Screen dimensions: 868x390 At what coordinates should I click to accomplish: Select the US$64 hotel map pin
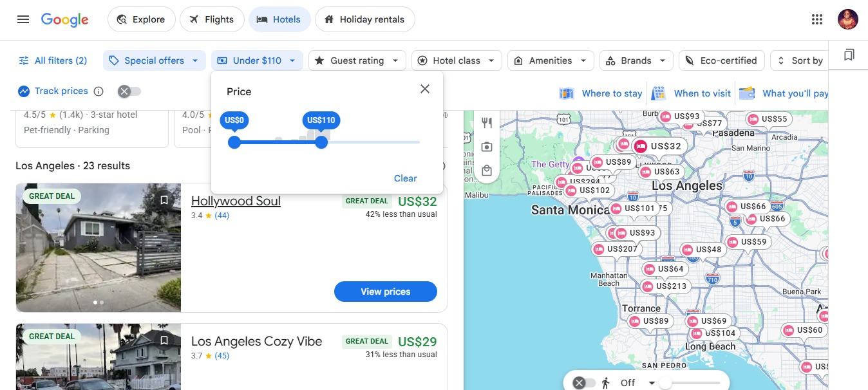664,268
